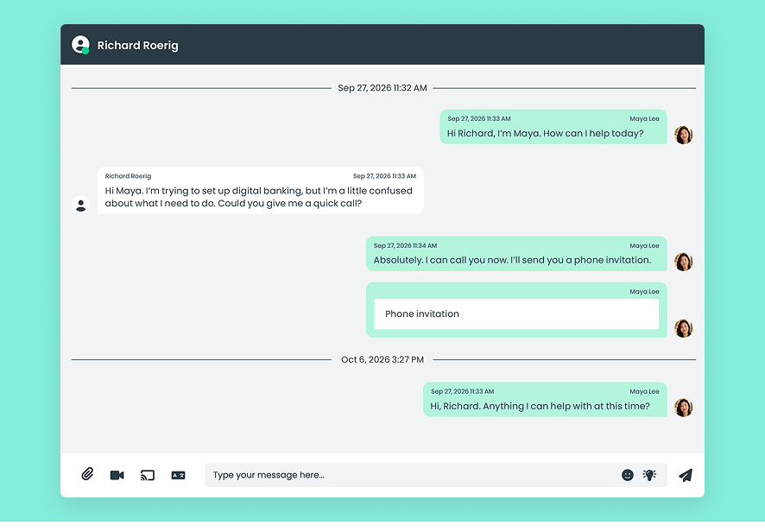Viewport: 765px width, 532px height.
Task: Click the Richard Roerig name in the header
Action: pyautogui.click(x=137, y=46)
